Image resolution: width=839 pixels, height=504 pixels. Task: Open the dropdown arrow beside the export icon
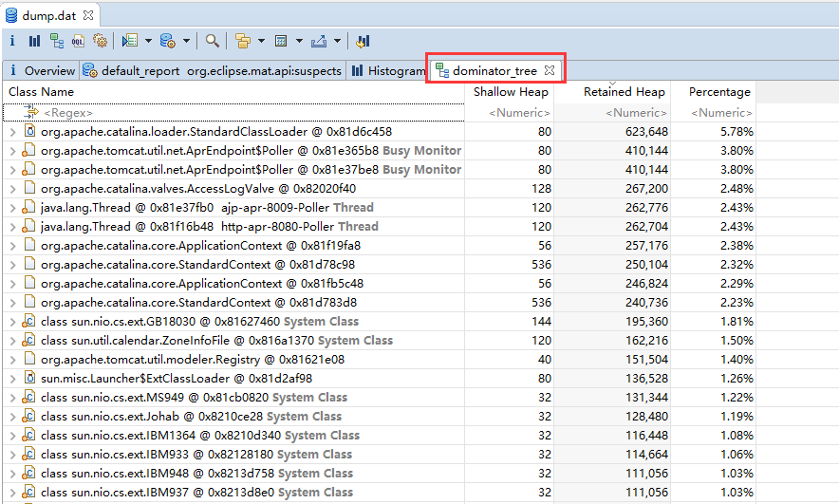[x=337, y=41]
